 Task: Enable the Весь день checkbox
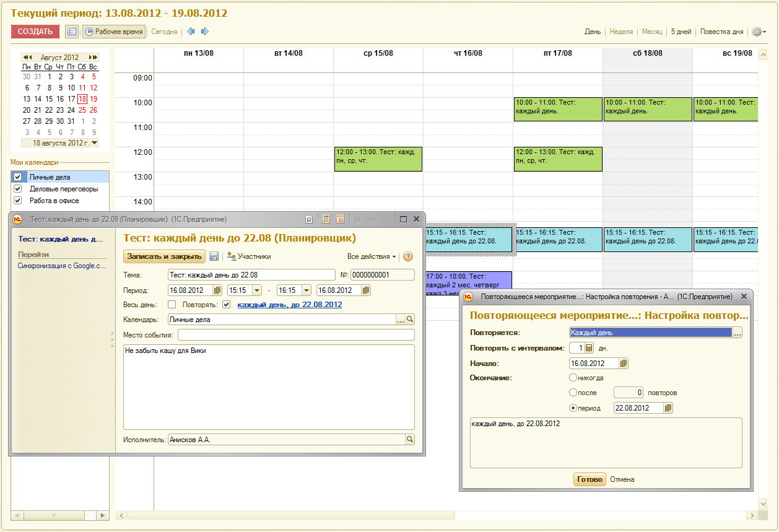[172, 305]
